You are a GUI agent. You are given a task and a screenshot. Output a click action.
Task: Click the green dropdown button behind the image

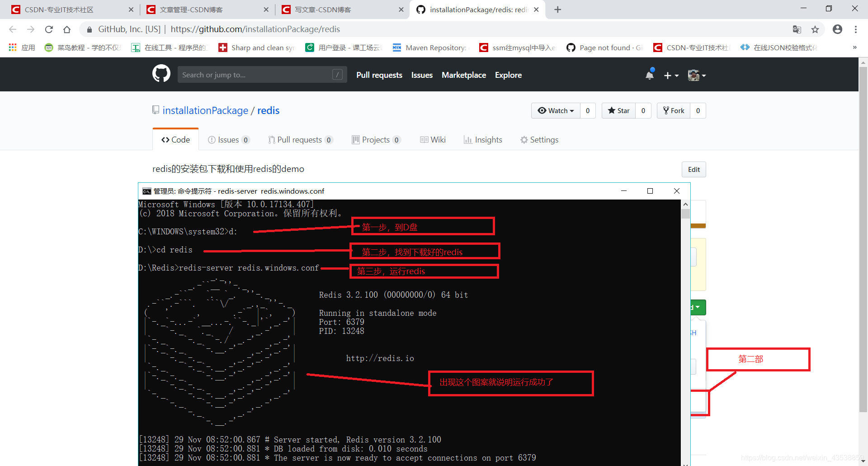[x=698, y=307]
